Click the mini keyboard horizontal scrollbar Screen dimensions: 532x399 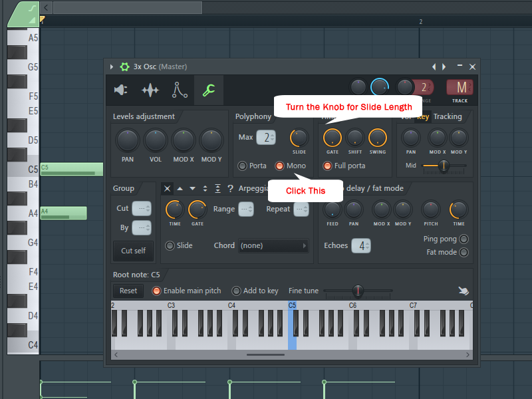click(265, 355)
